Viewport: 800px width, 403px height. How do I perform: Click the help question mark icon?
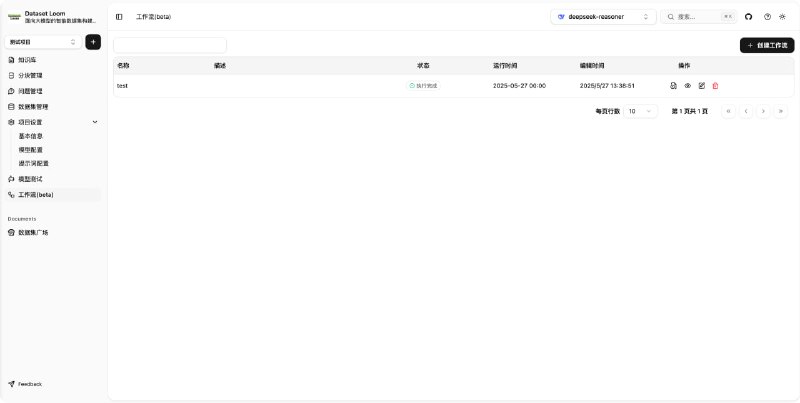pyautogui.click(x=767, y=17)
